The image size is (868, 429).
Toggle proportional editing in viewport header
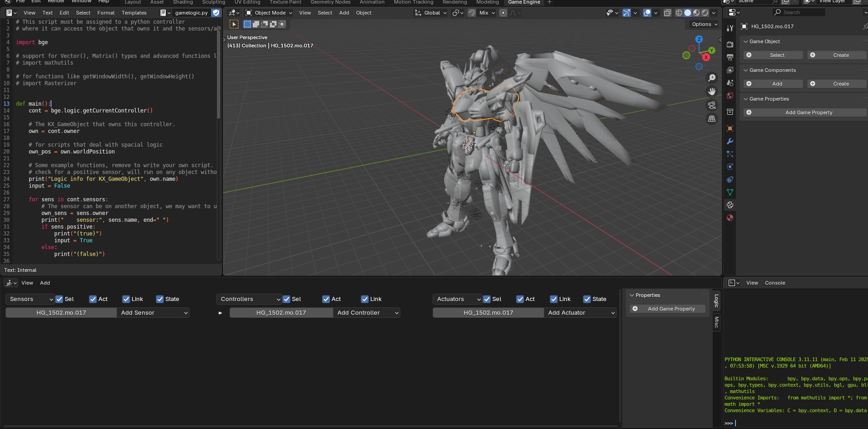[x=503, y=13]
